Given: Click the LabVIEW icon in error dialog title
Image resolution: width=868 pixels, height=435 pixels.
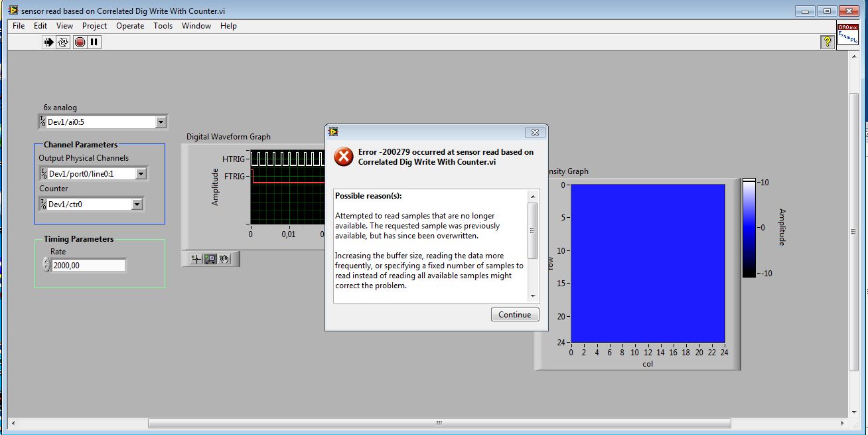Looking at the screenshot, I should click(334, 131).
